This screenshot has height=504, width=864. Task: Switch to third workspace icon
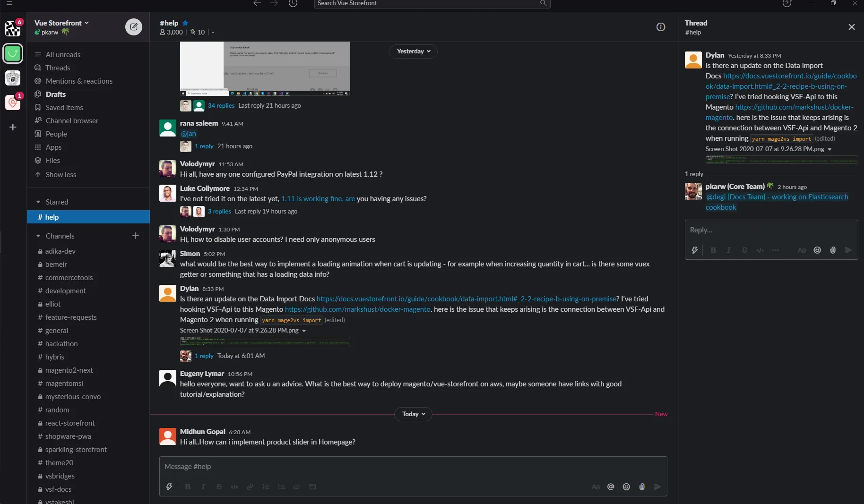pyautogui.click(x=13, y=78)
